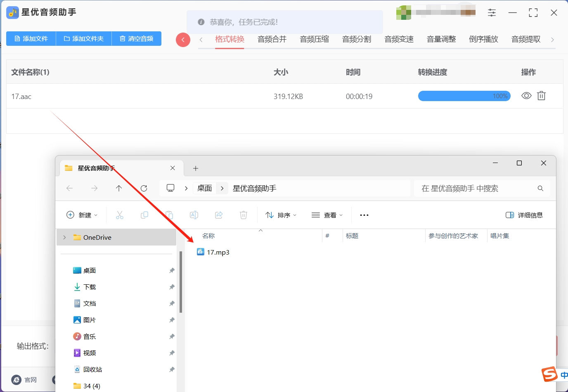
Task: Switch to the 格式转换 tab
Action: pyautogui.click(x=230, y=39)
